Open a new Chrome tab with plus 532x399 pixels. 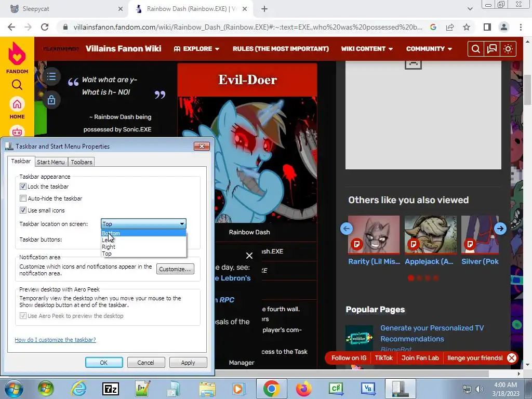pos(264,9)
